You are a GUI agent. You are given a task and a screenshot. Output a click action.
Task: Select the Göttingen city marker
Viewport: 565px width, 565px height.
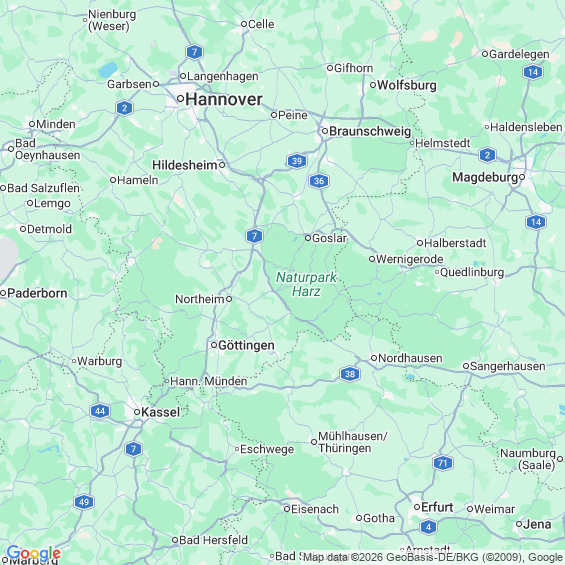[x=214, y=345]
